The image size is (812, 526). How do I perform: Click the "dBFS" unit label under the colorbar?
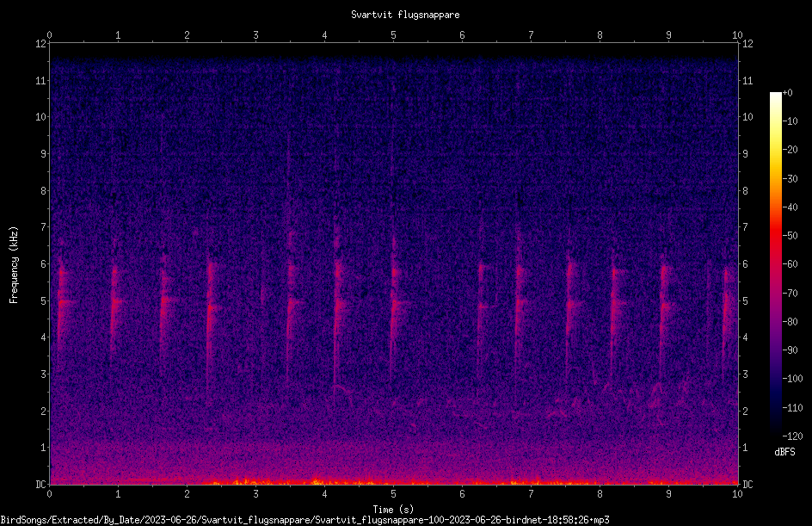[x=784, y=452]
